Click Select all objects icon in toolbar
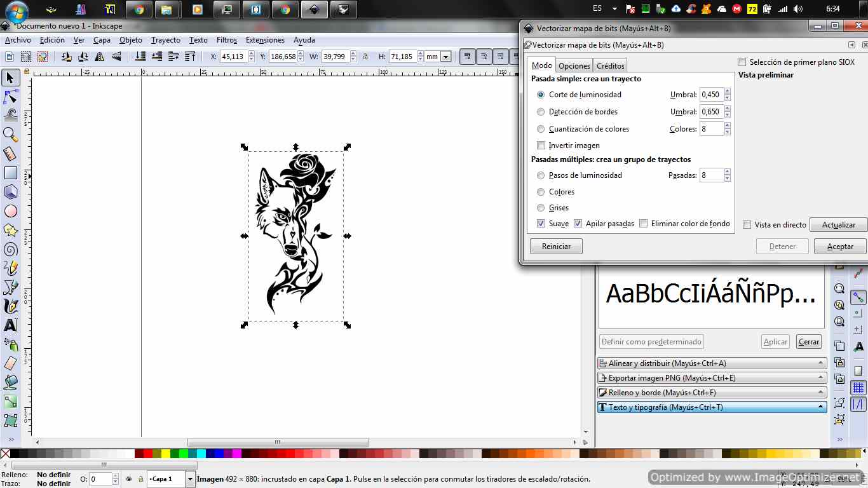Screen dimensions: 868x488 (x=10, y=57)
